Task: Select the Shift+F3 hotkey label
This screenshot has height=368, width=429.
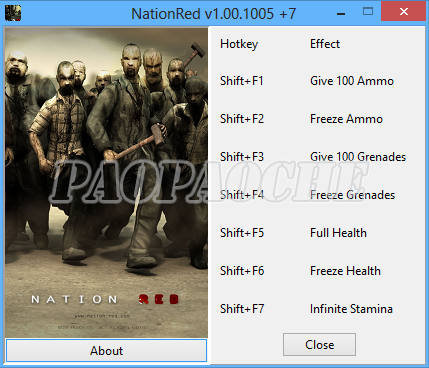Action: tap(242, 157)
